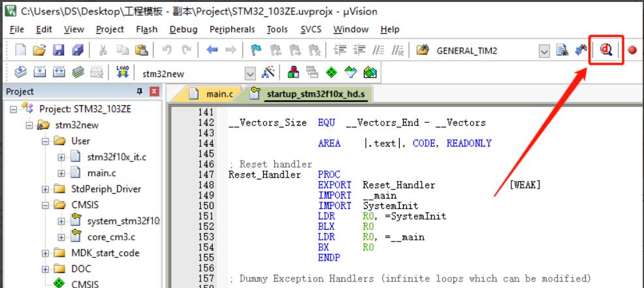Toggle pin on the Project panel
The image size is (644, 288).
click(139, 92)
